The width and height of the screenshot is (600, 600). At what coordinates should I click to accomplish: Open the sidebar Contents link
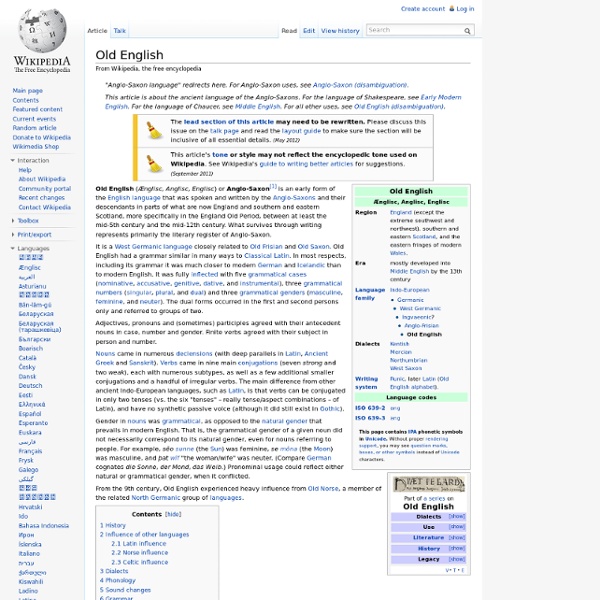26,100
